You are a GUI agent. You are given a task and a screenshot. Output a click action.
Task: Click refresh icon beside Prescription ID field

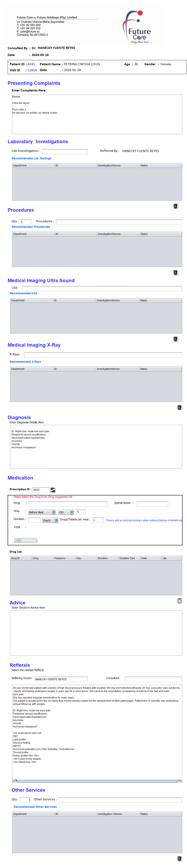53,490
